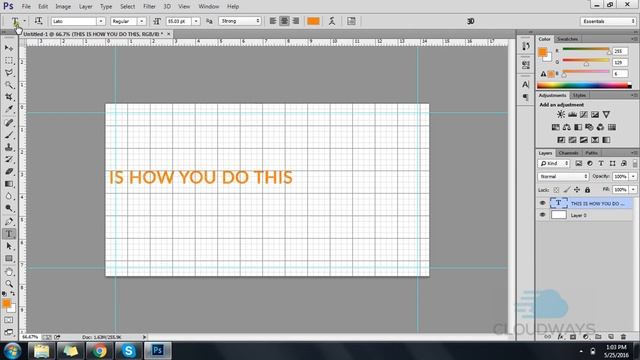Toggle lock all for layer

point(587,190)
